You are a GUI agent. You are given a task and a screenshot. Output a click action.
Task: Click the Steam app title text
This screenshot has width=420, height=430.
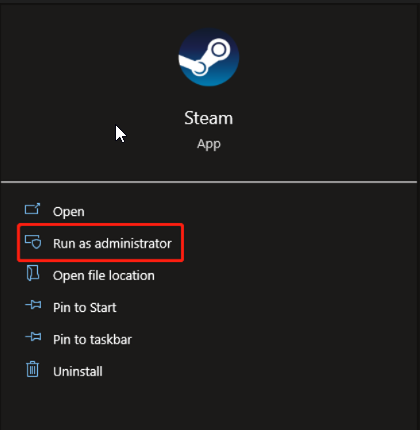coord(209,118)
